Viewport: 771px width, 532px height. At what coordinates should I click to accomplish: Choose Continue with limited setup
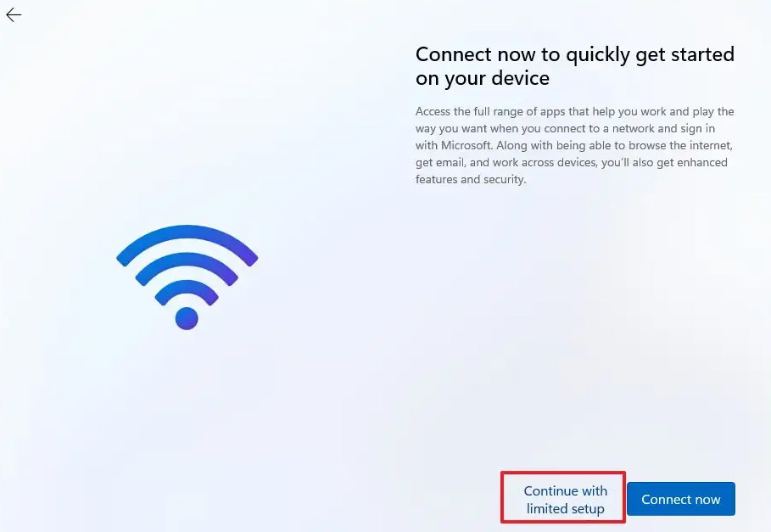pos(565,499)
